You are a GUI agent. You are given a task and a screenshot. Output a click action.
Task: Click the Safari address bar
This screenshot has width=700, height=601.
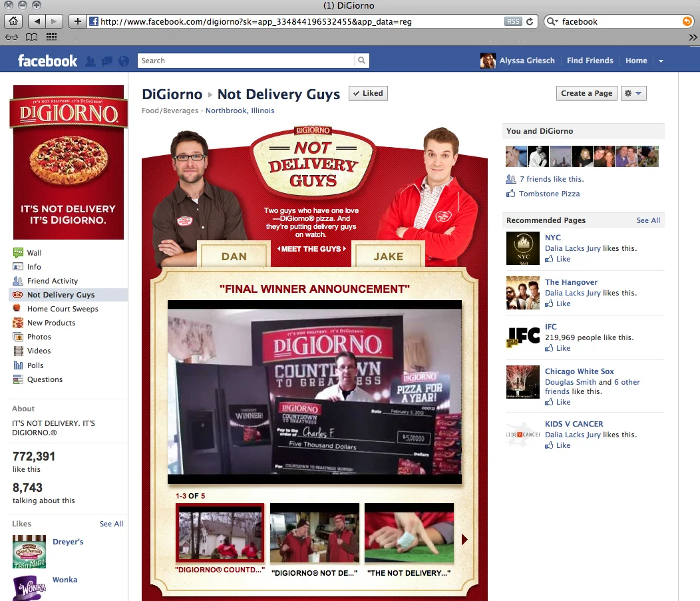pos(295,21)
